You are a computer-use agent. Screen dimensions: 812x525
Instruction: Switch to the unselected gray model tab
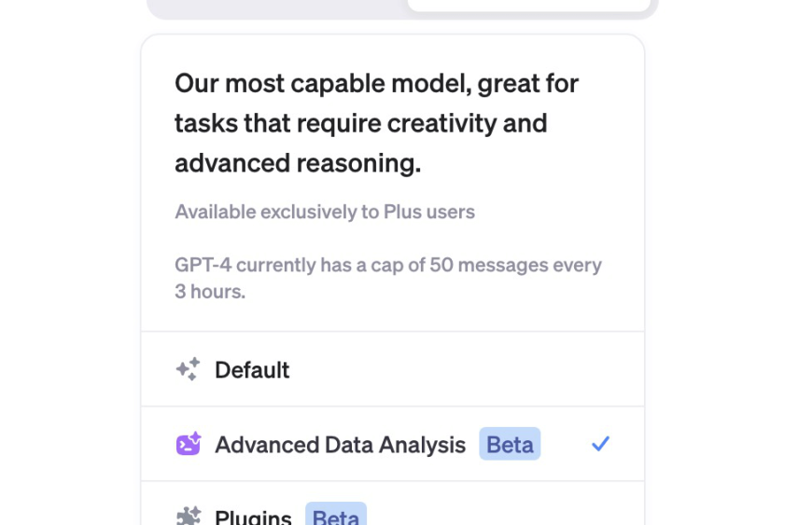pos(277,7)
